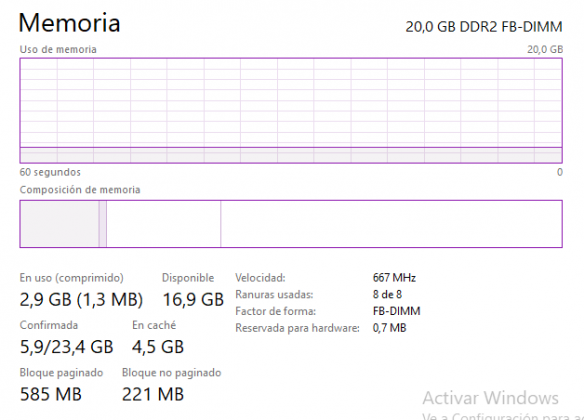The image size is (584, 420).
Task: Click the Factor de forma FB-DIMM value
Action: coord(396,311)
